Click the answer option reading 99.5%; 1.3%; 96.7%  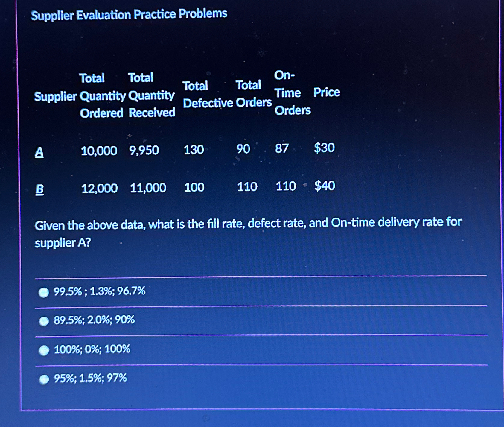tap(99, 292)
